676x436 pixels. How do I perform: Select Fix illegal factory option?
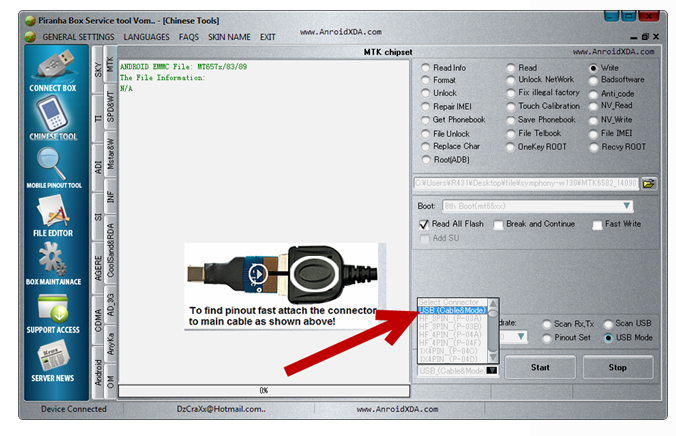(x=511, y=93)
